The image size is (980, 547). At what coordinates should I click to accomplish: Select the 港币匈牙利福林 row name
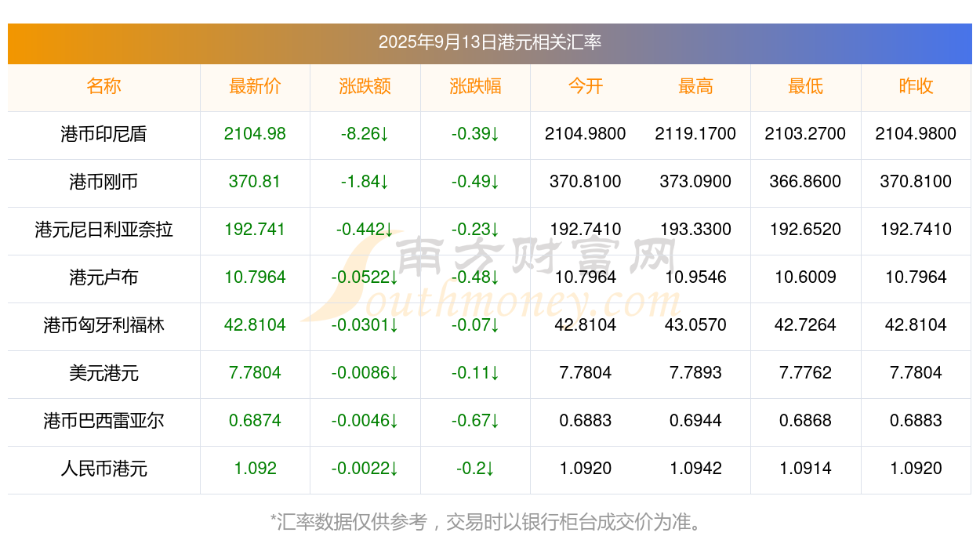pos(104,325)
